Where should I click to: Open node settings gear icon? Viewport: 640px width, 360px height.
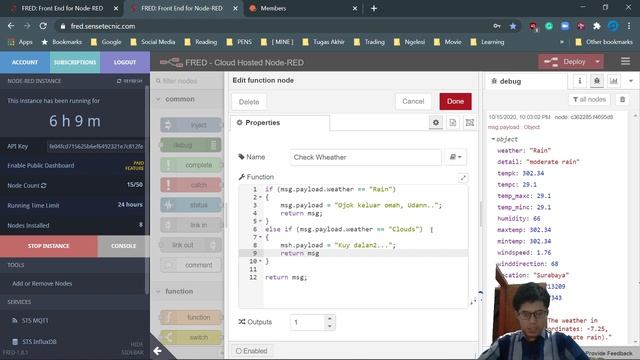pos(436,122)
